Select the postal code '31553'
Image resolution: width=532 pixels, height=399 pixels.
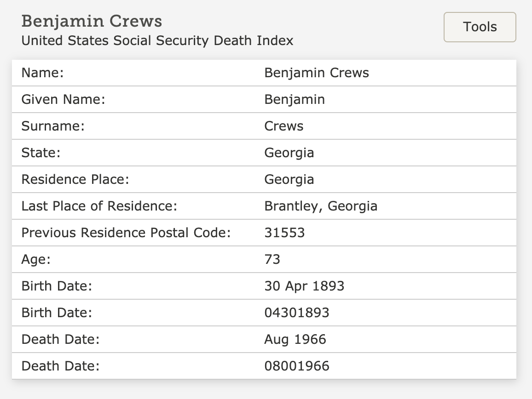coord(284,233)
